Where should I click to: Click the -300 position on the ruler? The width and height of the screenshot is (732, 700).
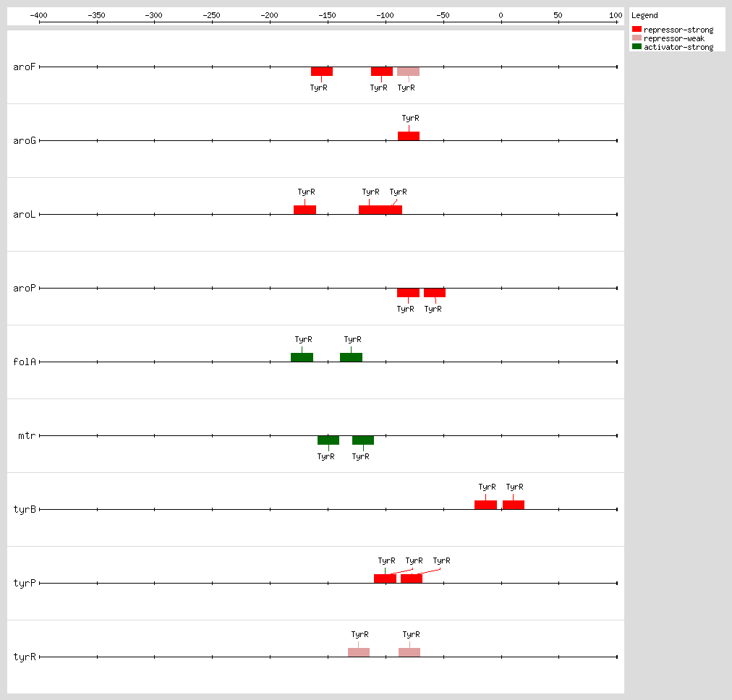tap(153, 15)
